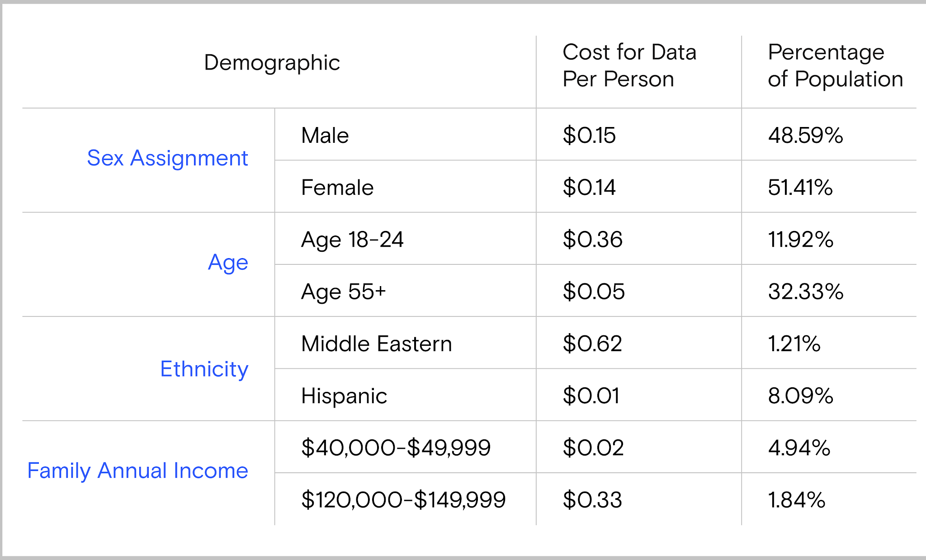The image size is (926, 560).
Task: Click the Middle Eastern cell
Action: [x=376, y=344]
